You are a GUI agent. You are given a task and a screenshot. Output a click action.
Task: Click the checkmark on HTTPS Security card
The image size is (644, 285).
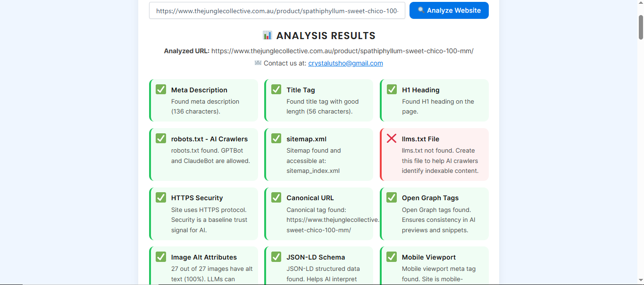pyautogui.click(x=161, y=197)
